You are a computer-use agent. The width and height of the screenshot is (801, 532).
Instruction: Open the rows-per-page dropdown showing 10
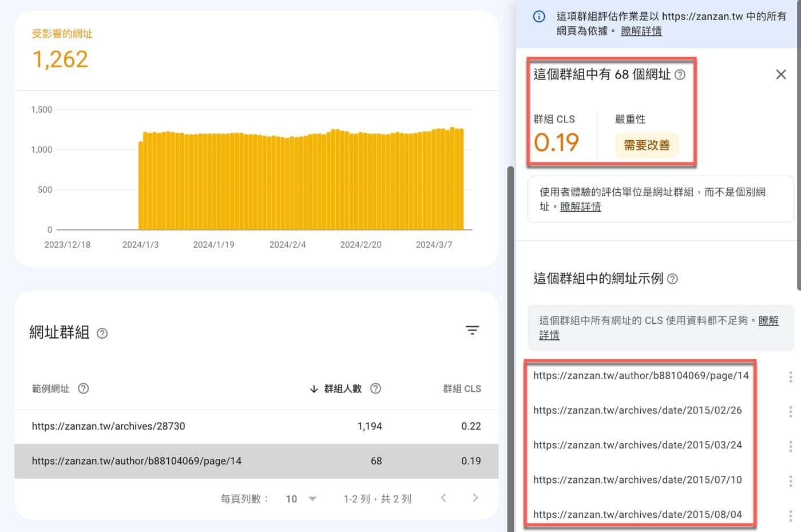pos(302,499)
